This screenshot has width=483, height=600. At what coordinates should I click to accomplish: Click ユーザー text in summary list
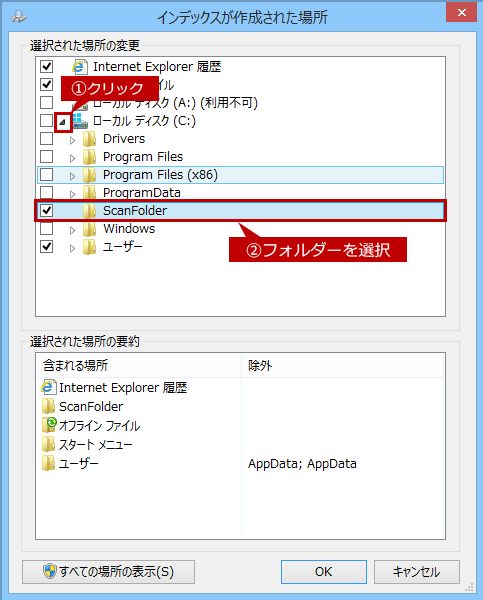(x=79, y=463)
